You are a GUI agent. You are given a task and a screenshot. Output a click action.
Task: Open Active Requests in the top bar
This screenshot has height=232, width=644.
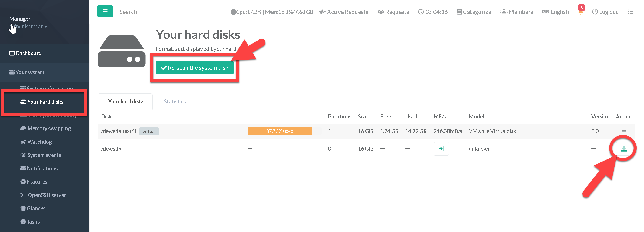click(x=344, y=12)
